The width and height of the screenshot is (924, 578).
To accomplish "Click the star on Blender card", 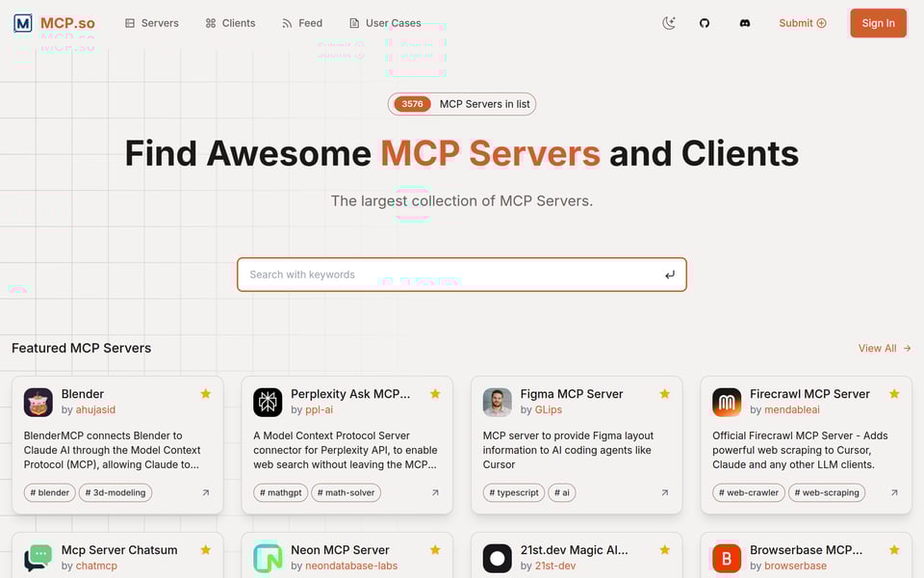I will point(205,394).
